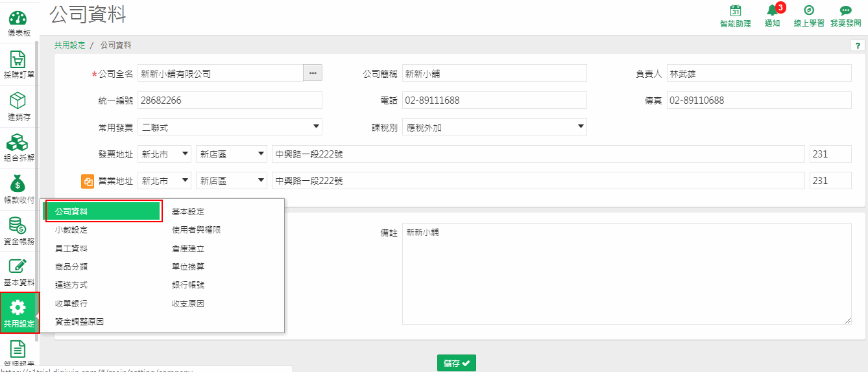Click the 公司全名 input field

221,73
